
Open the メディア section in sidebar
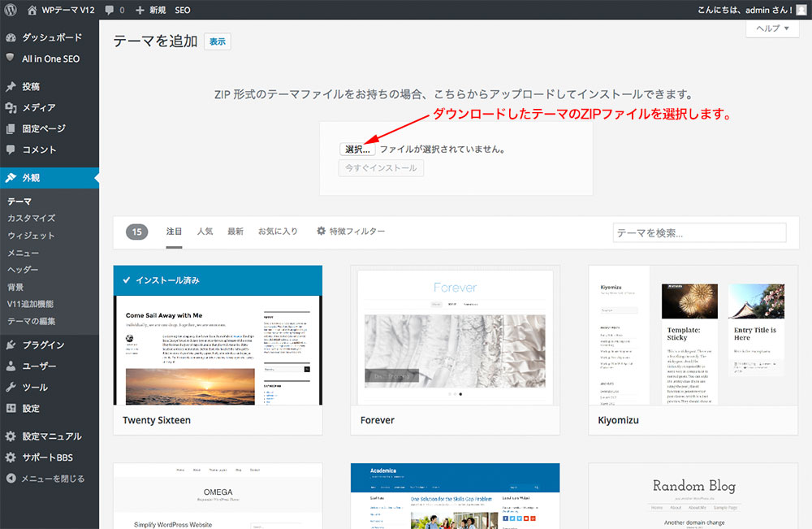point(39,107)
